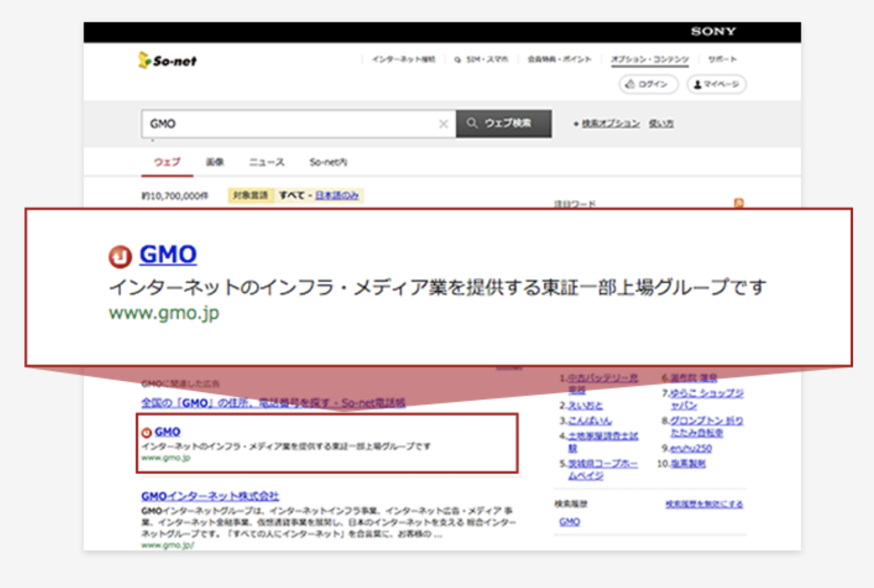Open the small GMO result title link

pos(168,432)
